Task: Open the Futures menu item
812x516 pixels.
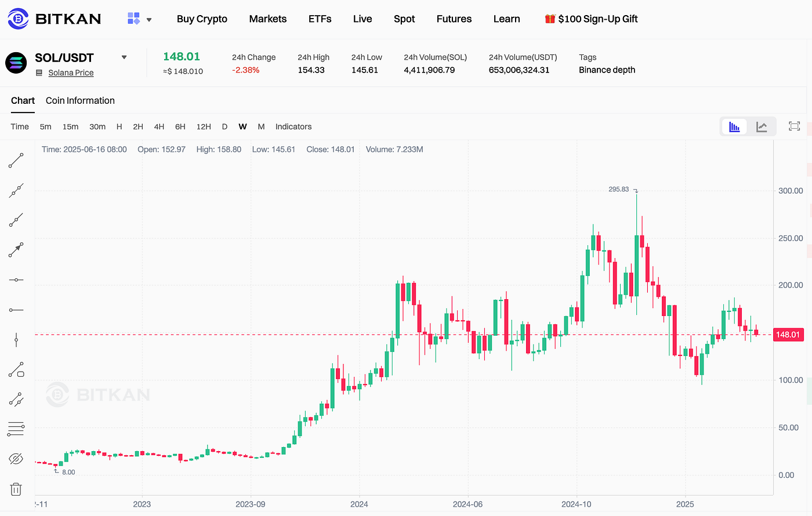Action: 454,19
